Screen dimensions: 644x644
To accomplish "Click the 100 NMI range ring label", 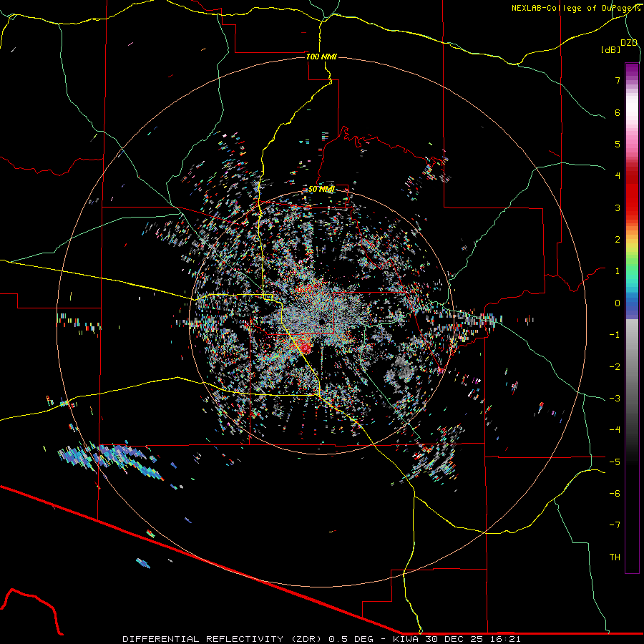I will coord(321,57).
